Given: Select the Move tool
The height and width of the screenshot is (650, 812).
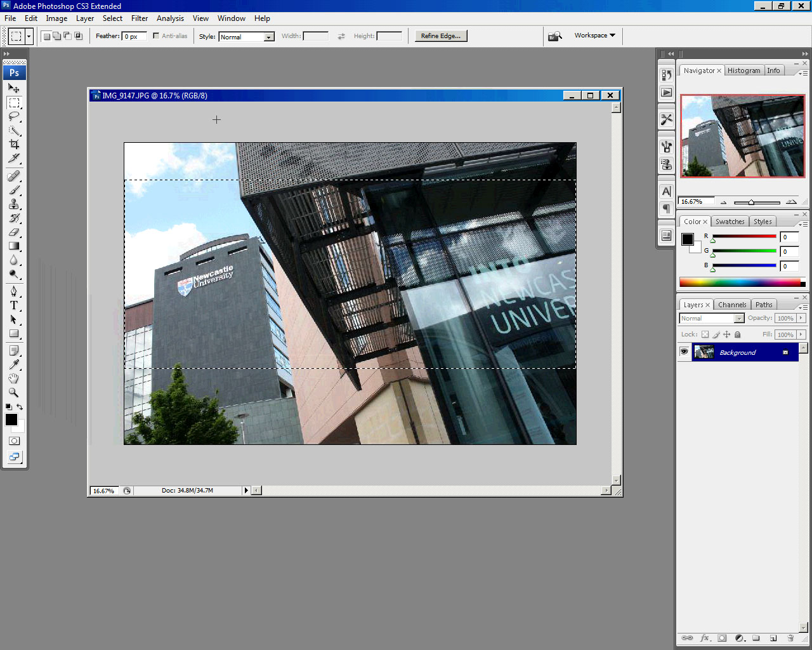Looking at the screenshot, I should [x=14, y=88].
